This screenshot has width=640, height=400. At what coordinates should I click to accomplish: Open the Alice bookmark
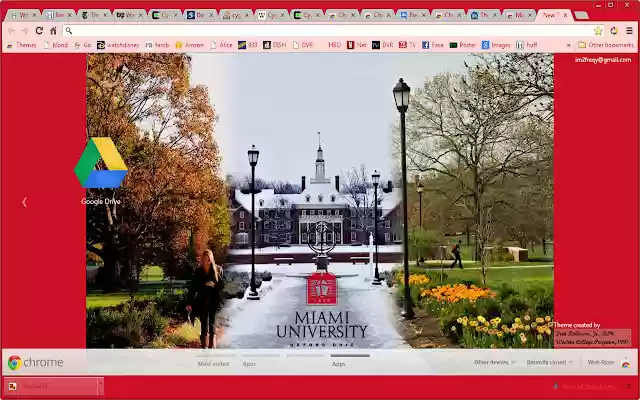[x=221, y=45]
